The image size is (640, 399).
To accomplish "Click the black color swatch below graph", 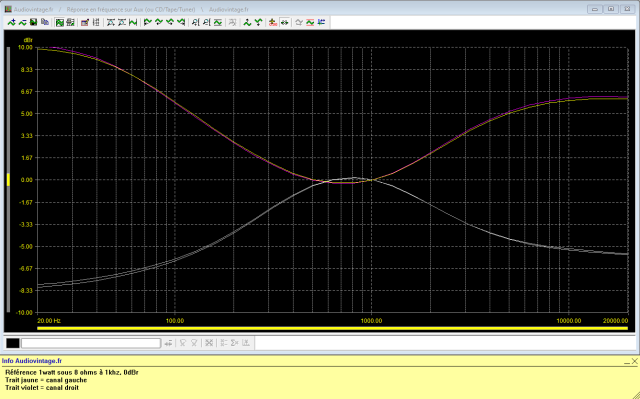I will click(x=13, y=343).
